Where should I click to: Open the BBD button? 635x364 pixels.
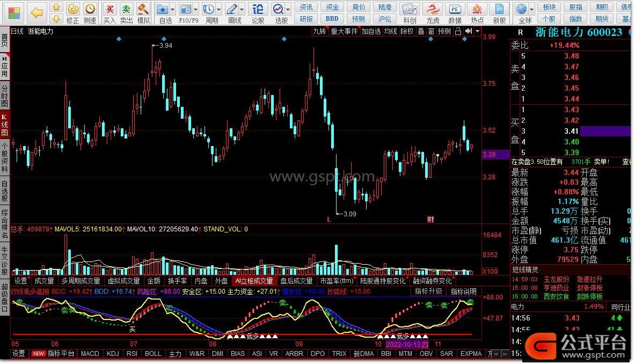pyautogui.click(x=332, y=19)
